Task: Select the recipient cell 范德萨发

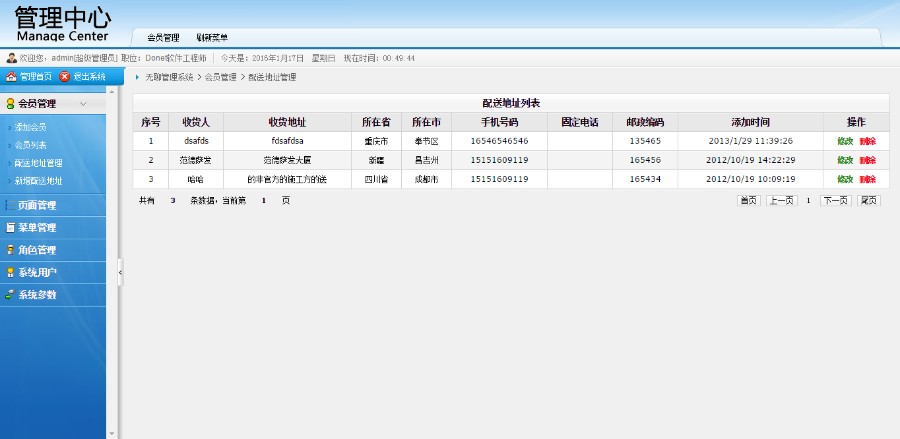Action: coord(196,160)
